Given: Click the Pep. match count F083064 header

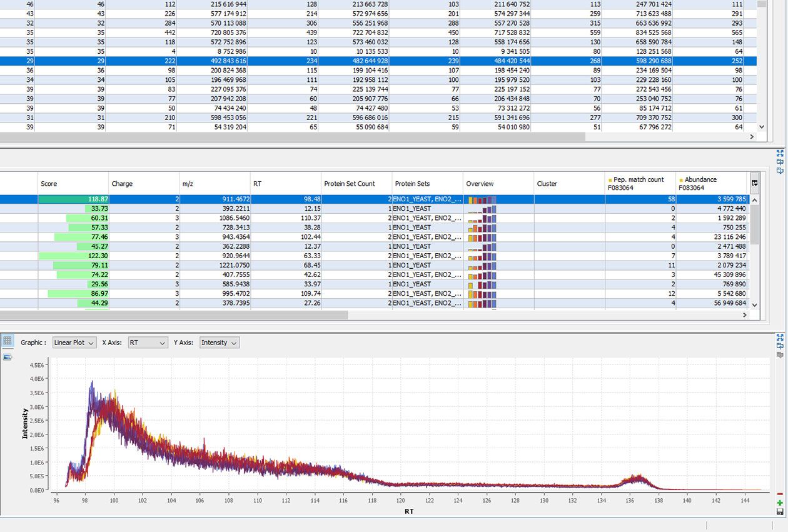Looking at the screenshot, I should click(x=640, y=184).
